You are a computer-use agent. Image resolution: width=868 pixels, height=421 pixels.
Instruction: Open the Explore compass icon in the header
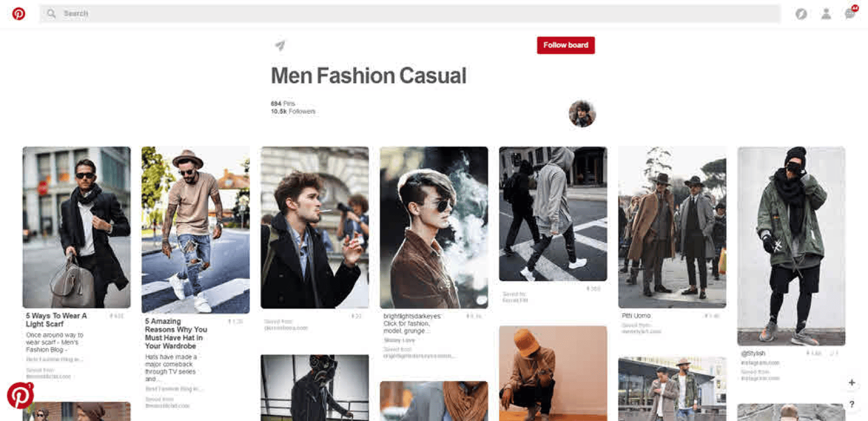[801, 14]
